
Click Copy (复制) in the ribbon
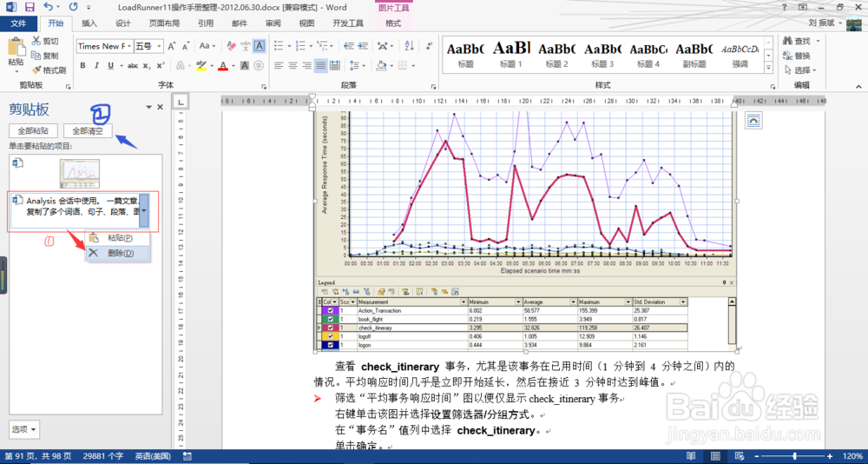point(44,56)
